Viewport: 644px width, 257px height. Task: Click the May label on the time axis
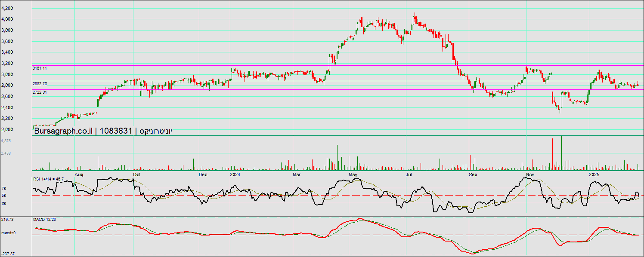click(x=353, y=175)
